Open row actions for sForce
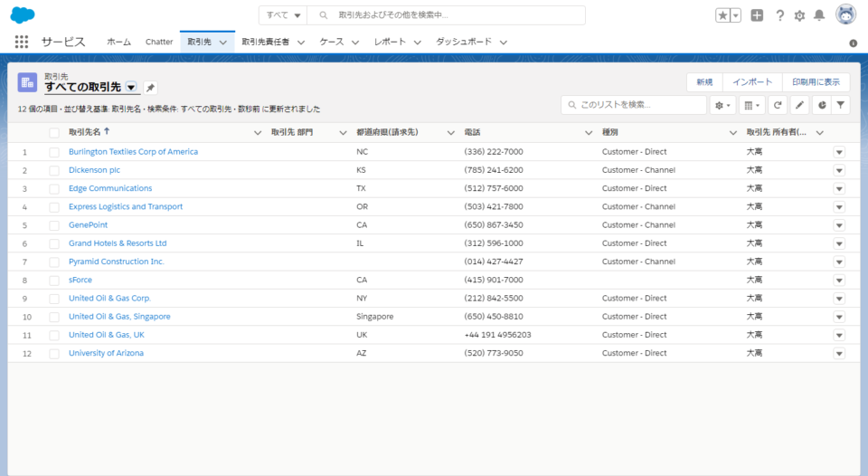The width and height of the screenshot is (868, 476). 839,280
